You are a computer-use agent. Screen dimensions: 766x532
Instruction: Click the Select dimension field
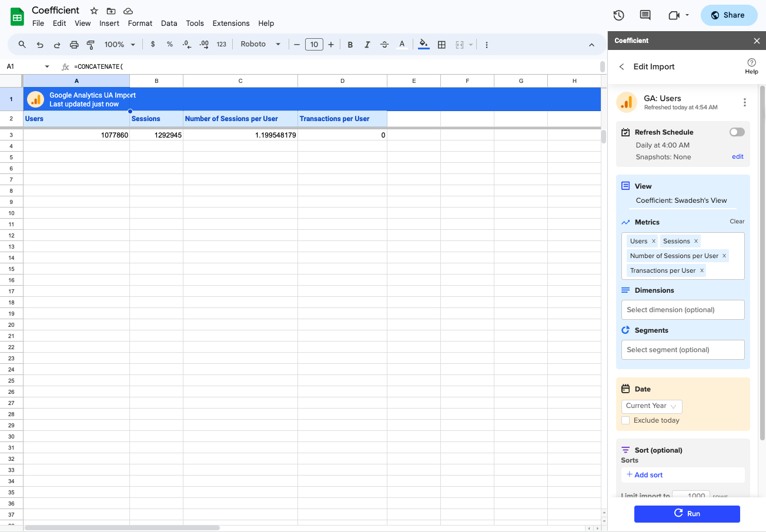coord(683,310)
